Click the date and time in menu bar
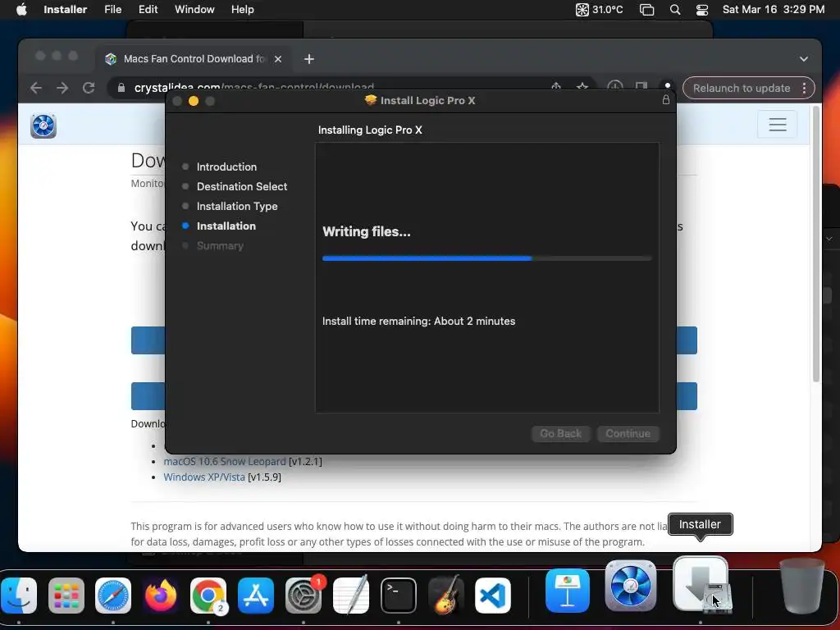The width and height of the screenshot is (840, 630). (773, 9)
